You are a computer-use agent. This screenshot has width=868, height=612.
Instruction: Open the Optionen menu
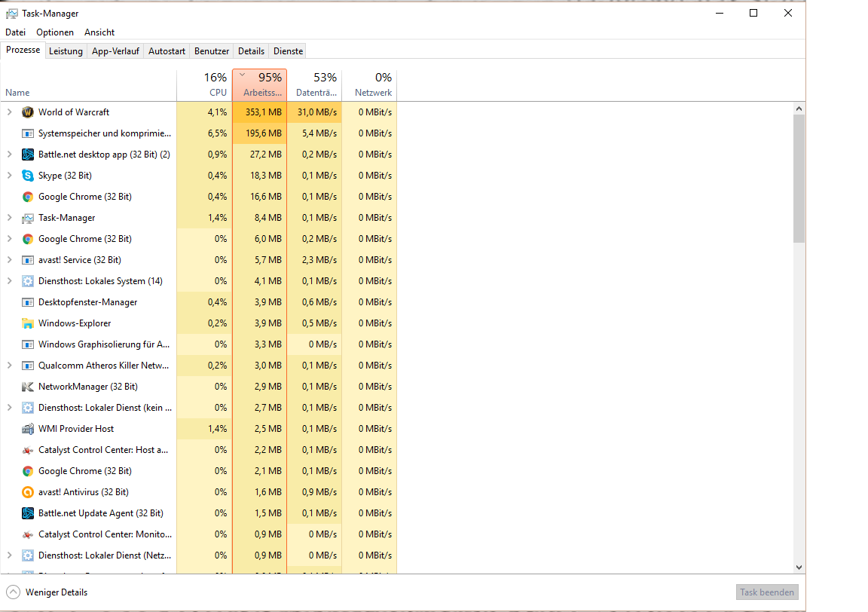[55, 32]
